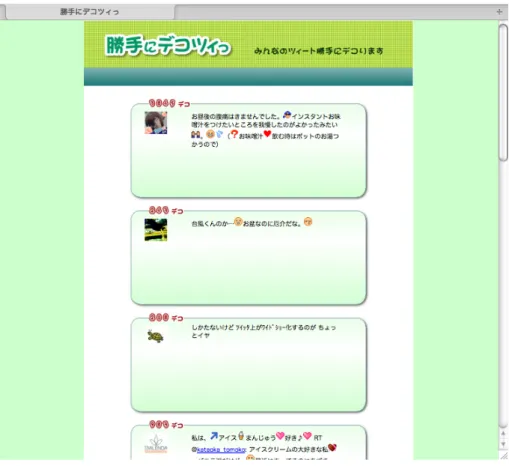This screenshot has height=466, width=509.
Task: Click the window resize grip corner
Action: [x=503, y=455]
